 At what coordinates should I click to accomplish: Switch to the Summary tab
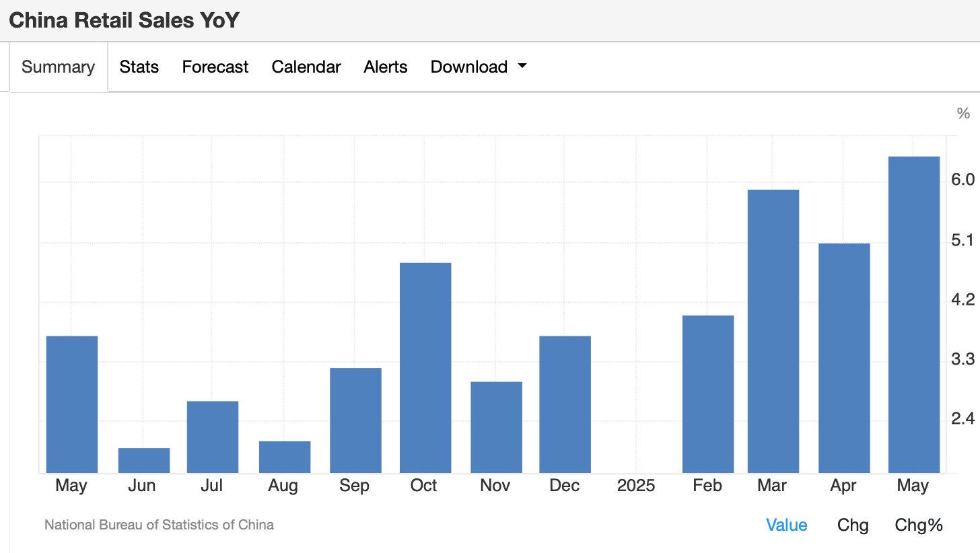coord(58,67)
